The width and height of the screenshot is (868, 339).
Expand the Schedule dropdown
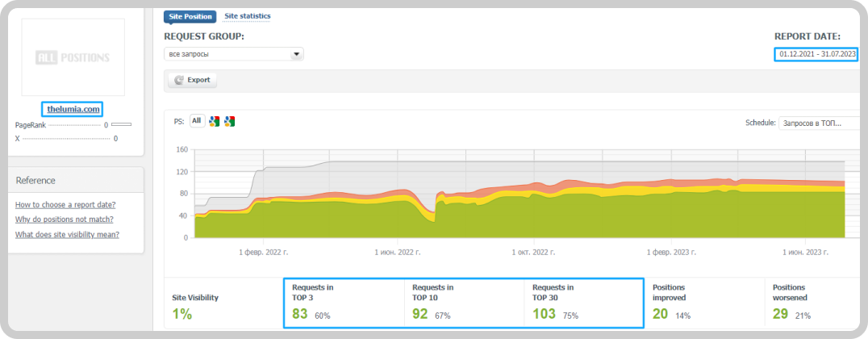(818, 123)
